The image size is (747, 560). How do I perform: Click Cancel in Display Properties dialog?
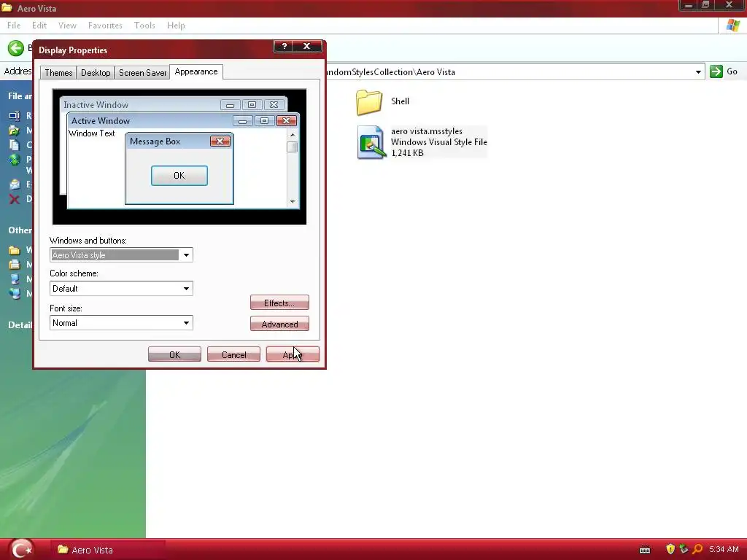tap(233, 354)
